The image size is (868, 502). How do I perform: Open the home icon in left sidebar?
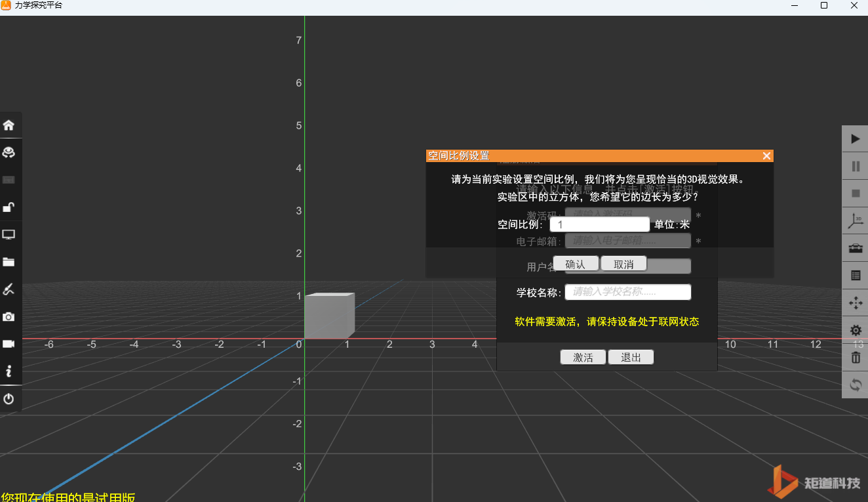[x=9, y=125]
